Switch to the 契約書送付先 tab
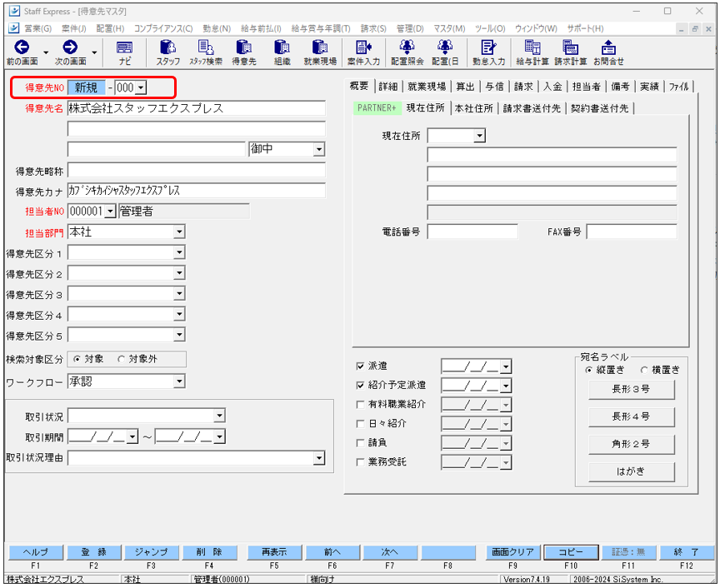Image resolution: width=720 pixels, height=588 pixels. click(x=599, y=108)
